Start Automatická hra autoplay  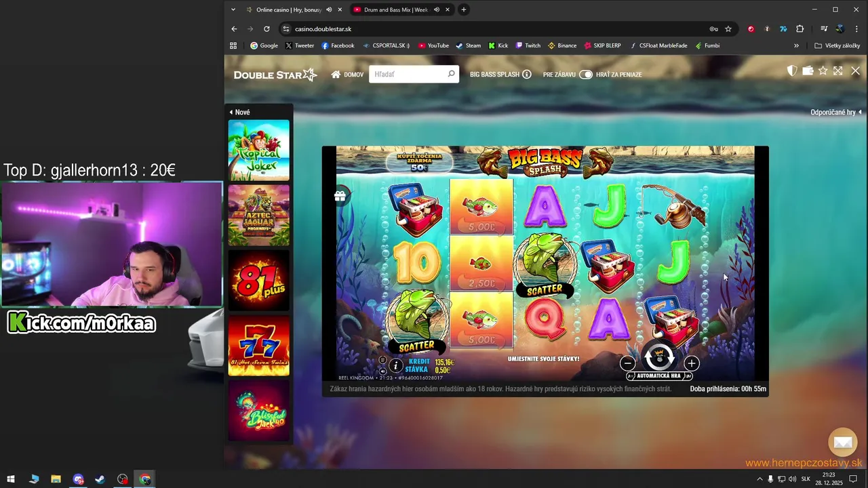658,375
